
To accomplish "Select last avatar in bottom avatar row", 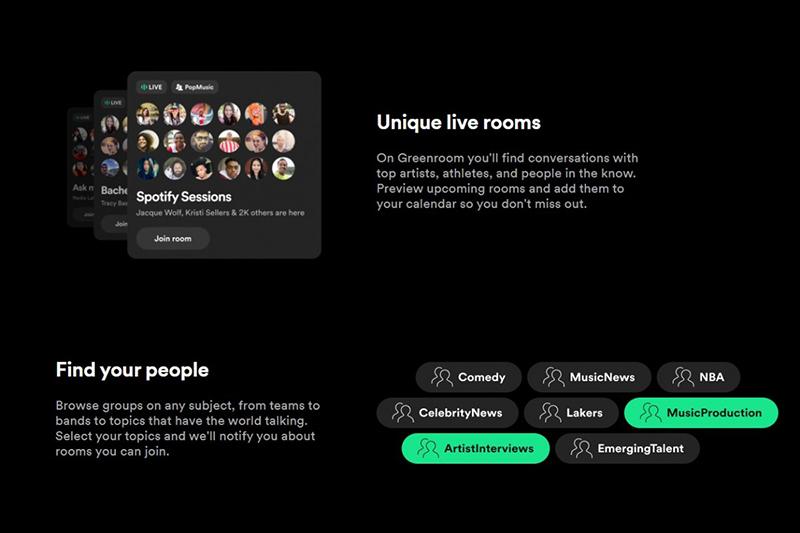I will (283, 168).
